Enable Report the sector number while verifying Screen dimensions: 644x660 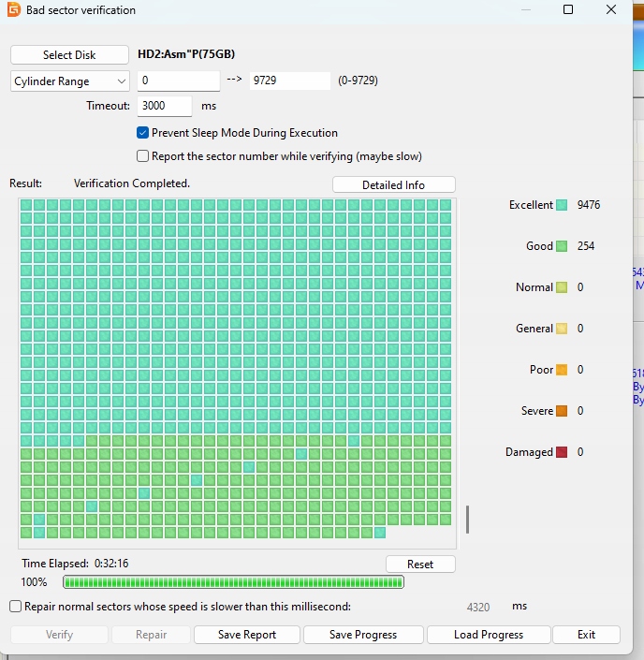(x=143, y=156)
